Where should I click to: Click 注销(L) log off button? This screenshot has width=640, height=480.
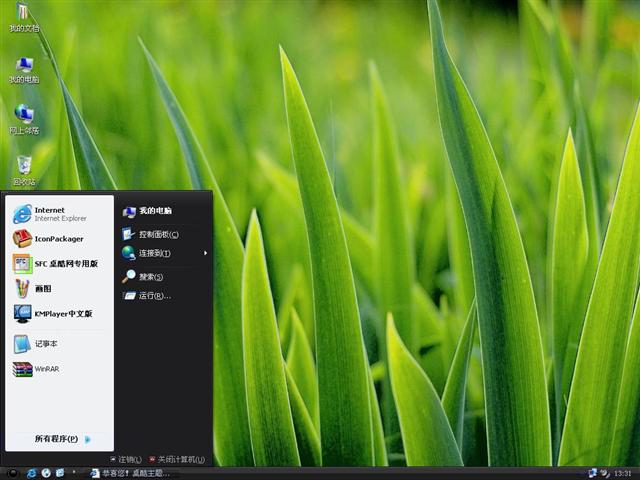coord(126,460)
